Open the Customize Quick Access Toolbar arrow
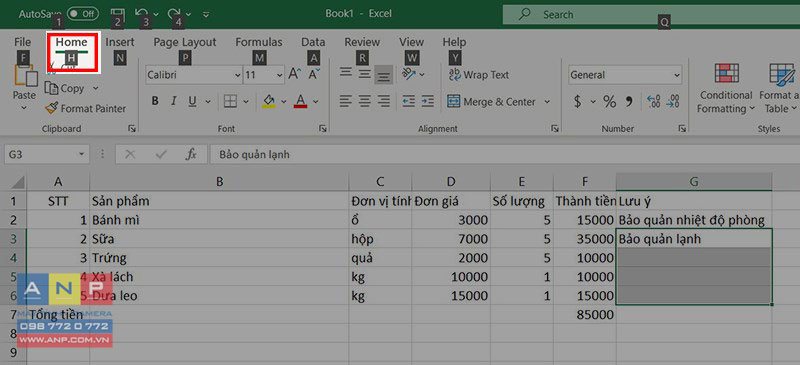Screen dimensions: 800x365 tap(206, 14)
